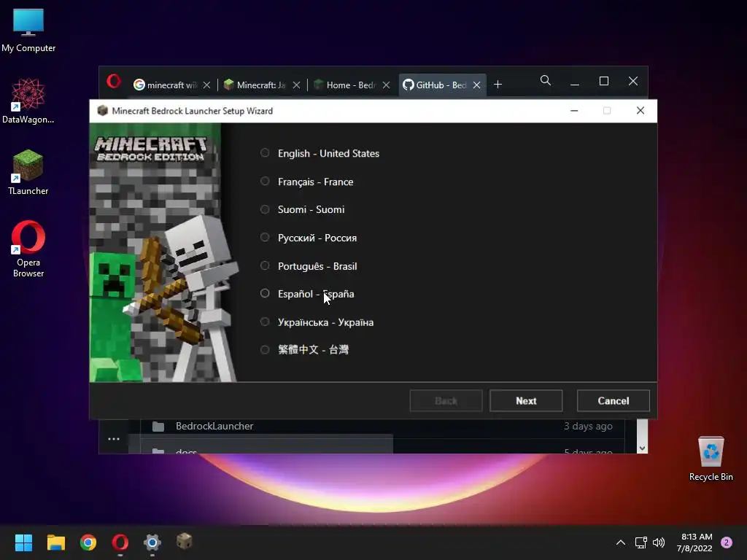Screen dimensions: 747x560
Task: Open the Recycle Bin icon
Action: [x=711, y=458]
